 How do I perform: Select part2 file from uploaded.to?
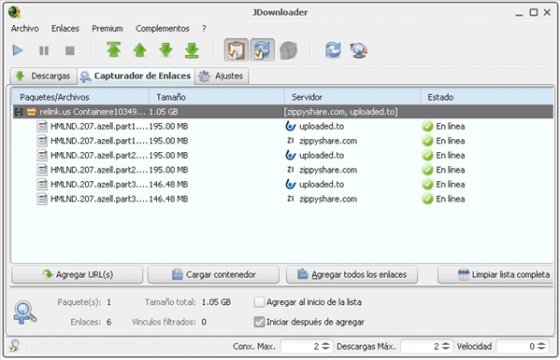(x=283, y=155)
